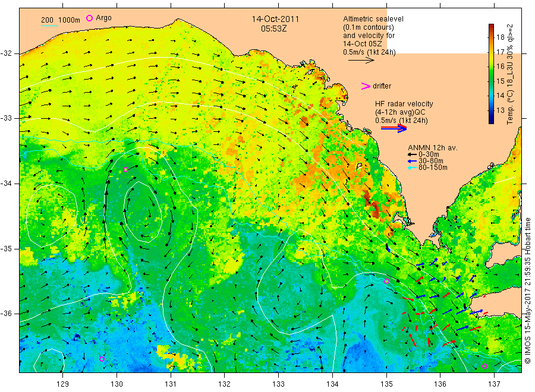
Task: Click the latitude label -33
Action: (7, 118)
